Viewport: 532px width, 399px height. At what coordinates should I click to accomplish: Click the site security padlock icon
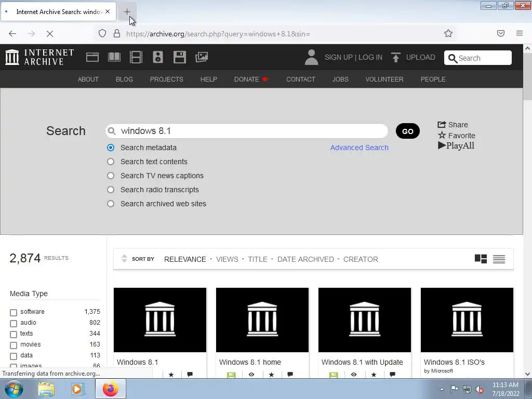coord(117,33)
